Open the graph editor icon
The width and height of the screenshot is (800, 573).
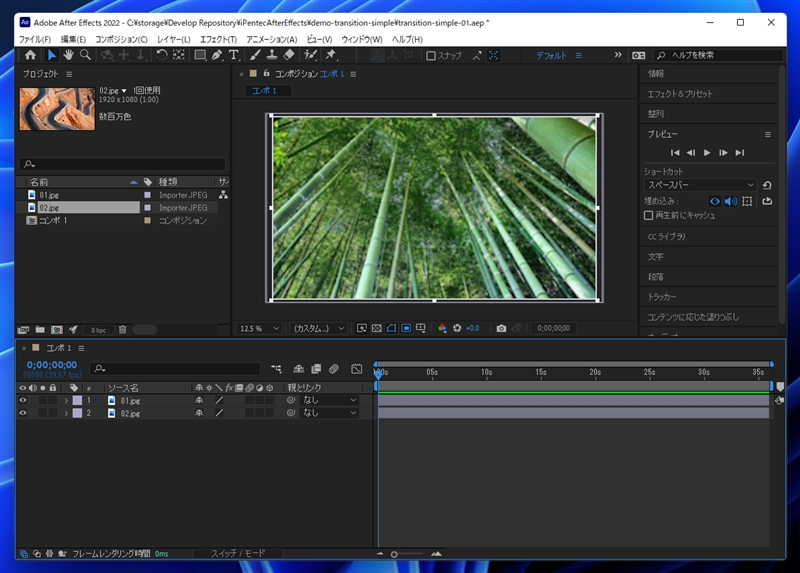click(357, 368)
